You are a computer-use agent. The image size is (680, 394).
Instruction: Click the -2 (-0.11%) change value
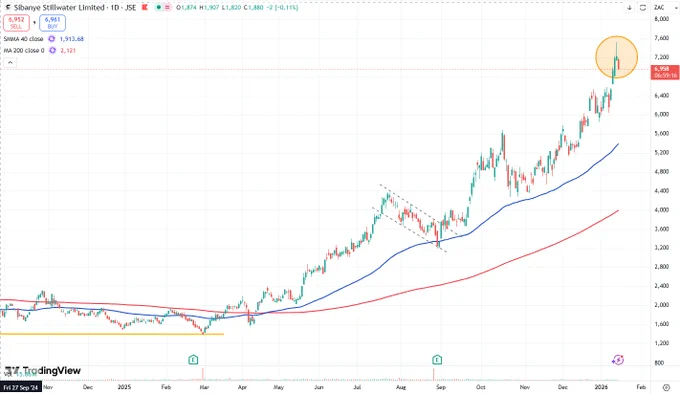[282, 7]
